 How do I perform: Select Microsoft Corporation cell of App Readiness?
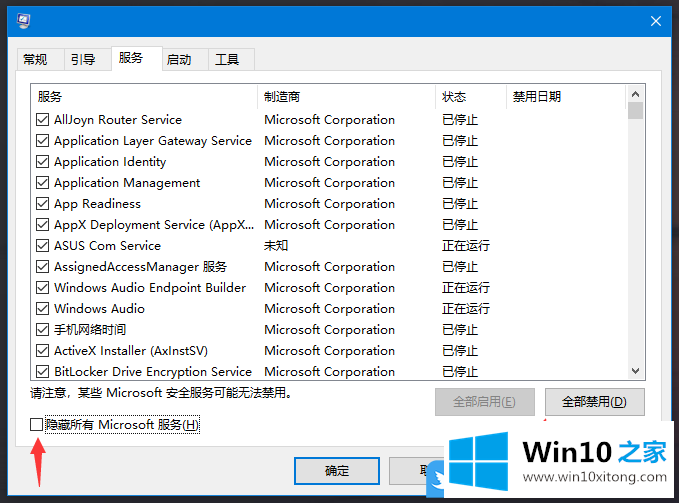330,203
